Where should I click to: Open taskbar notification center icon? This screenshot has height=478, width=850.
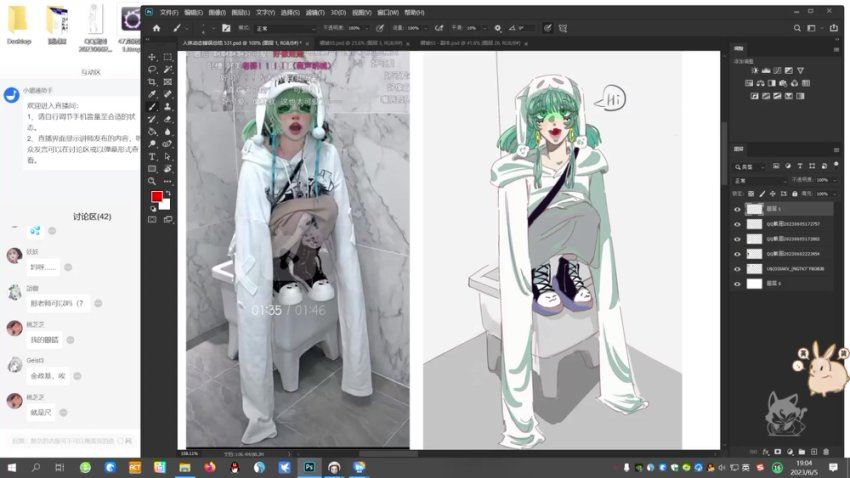834,467
